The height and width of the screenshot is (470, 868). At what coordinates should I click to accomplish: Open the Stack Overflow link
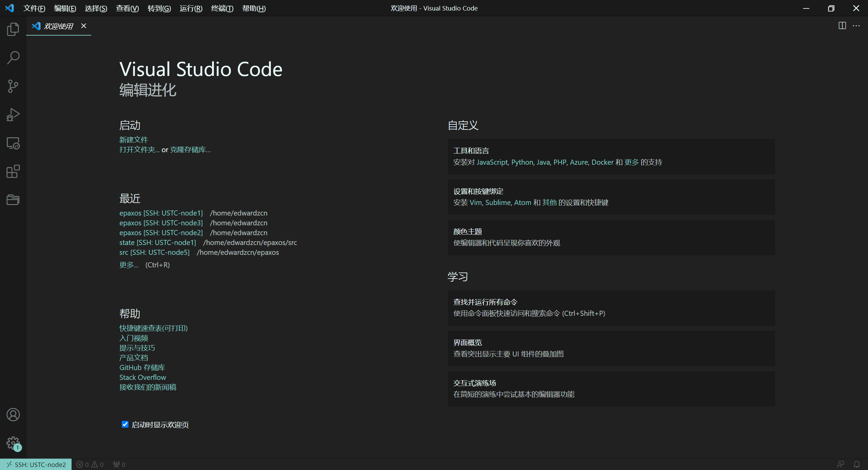coord(142,377)
